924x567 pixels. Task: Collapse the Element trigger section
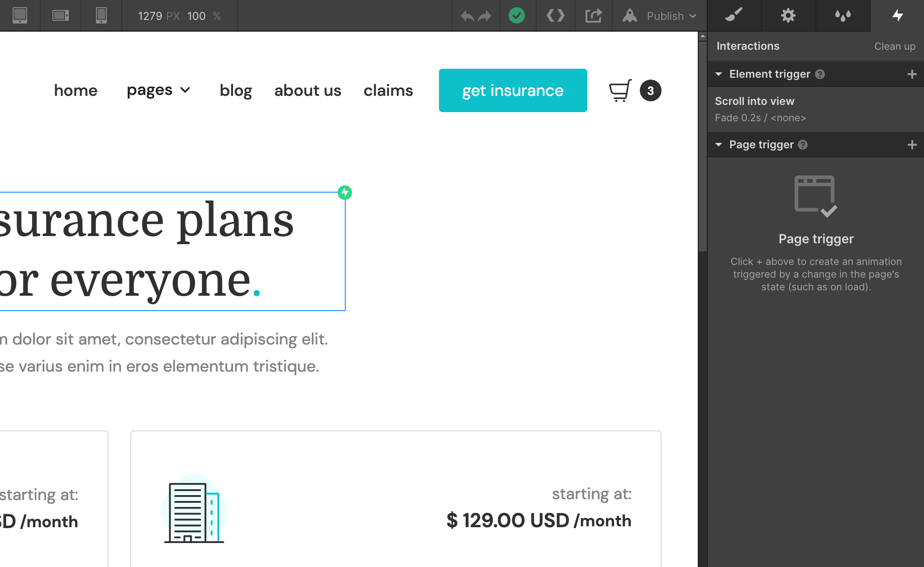pos(719,74)
